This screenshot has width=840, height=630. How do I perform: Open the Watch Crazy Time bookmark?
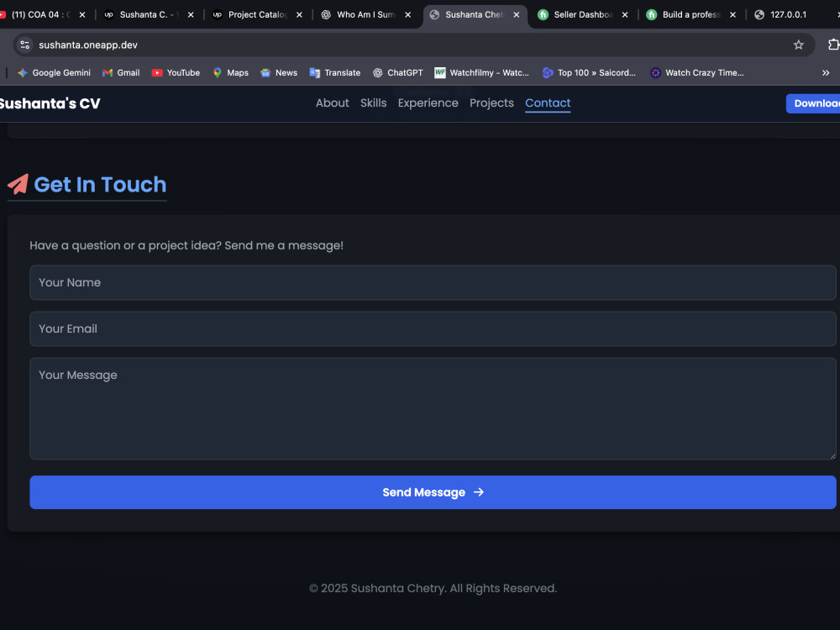click(x=697, y=73)
